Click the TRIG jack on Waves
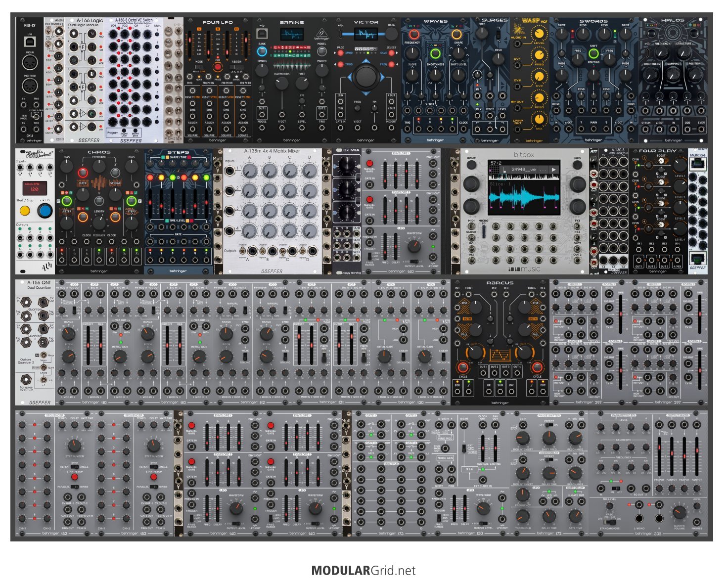This screenshot has height=581, width=728. pos(408,130)
